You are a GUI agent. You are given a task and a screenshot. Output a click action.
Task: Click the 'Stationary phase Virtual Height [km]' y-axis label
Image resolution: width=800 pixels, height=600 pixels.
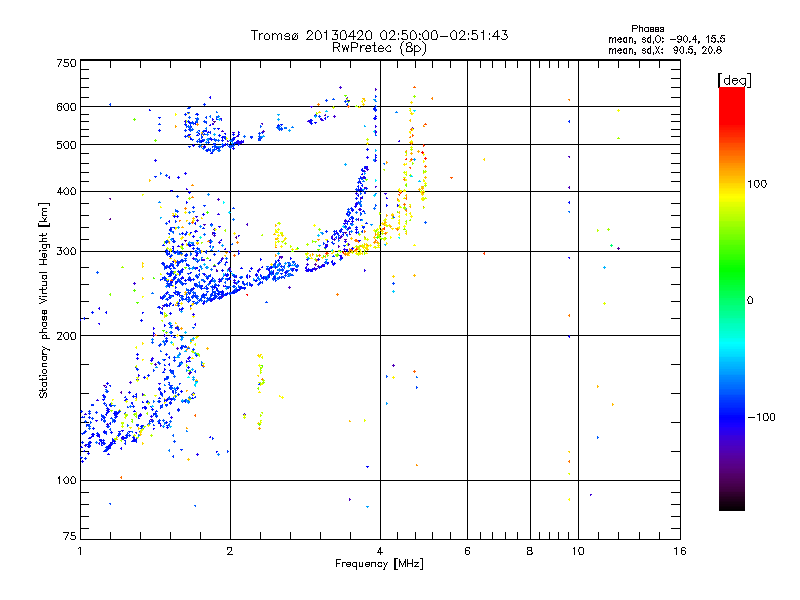tap(44, 300)
